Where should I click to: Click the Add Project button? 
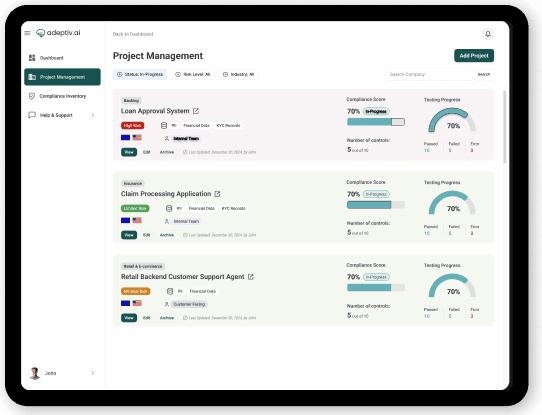point(474,56)
